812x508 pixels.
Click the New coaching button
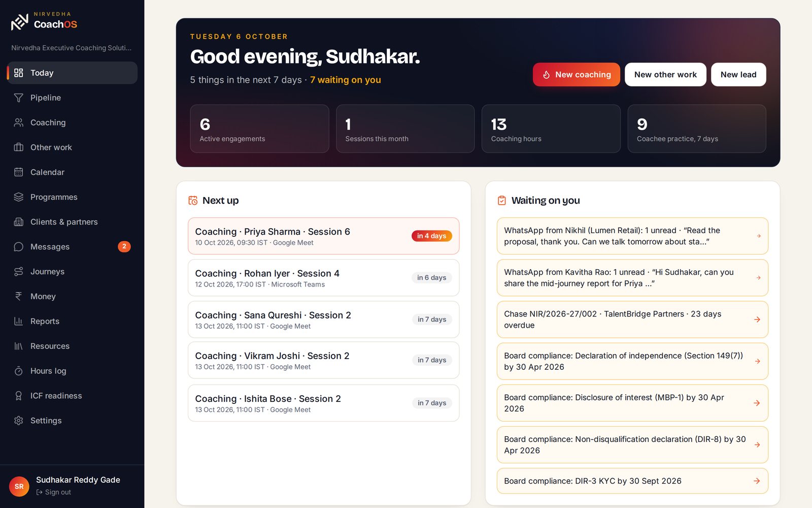(577, 75)
